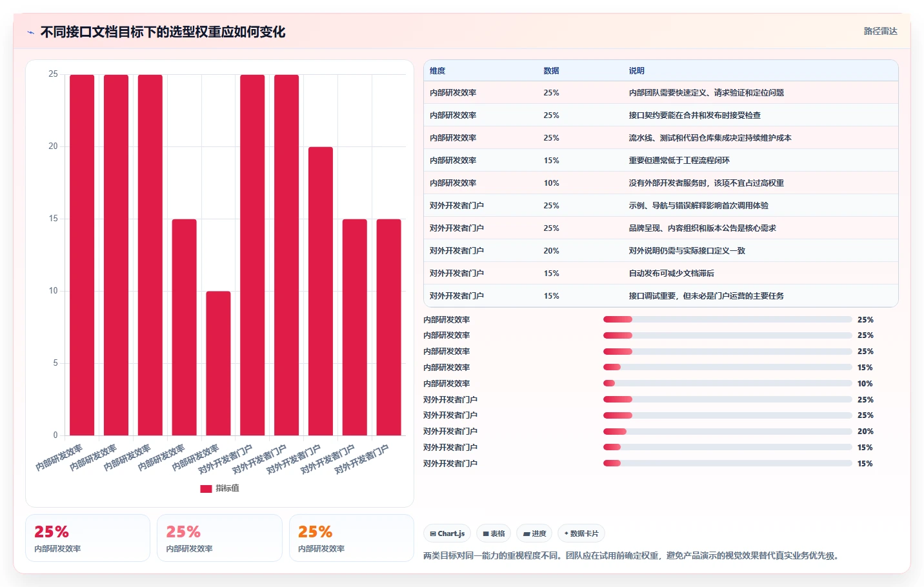Select row 对外说明仍需与实际接口定义一致
The height and width of the screenshot is (587, 924).
click(661, 251)
